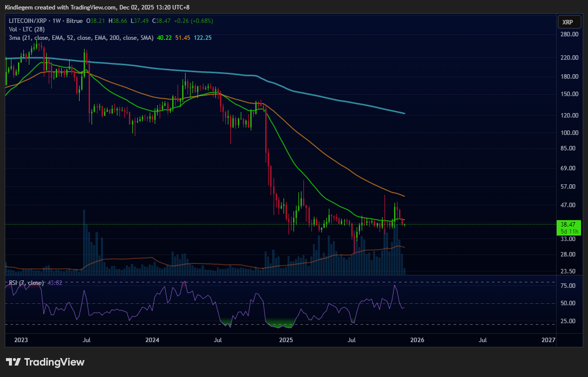The image size is (588, 377).
Task: Click the change value +0.26 (+0.68%)
Action: coord(194,21)
